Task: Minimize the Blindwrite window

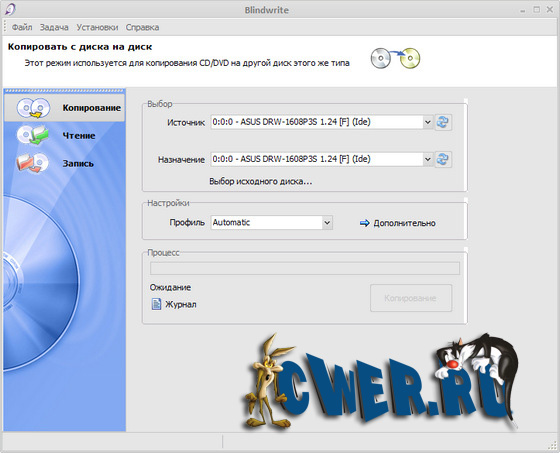Action: pos(523,10)
